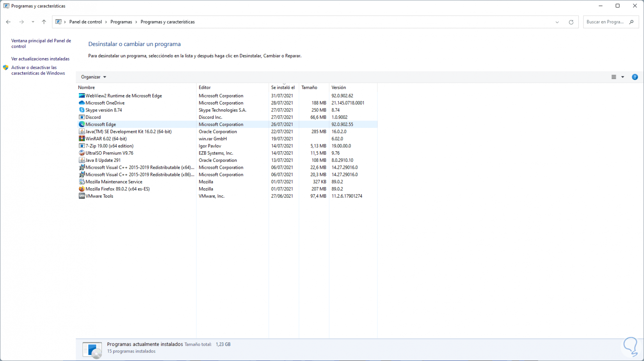Click the version 11.2.6.17901274 cell
This screenshot has width=644, height=361.
point(347,196)
